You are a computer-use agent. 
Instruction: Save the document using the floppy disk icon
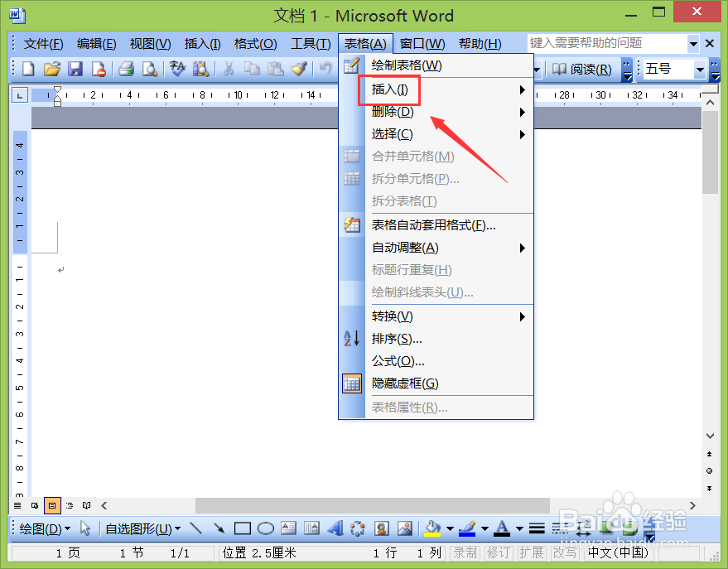[x=75, y=69]
